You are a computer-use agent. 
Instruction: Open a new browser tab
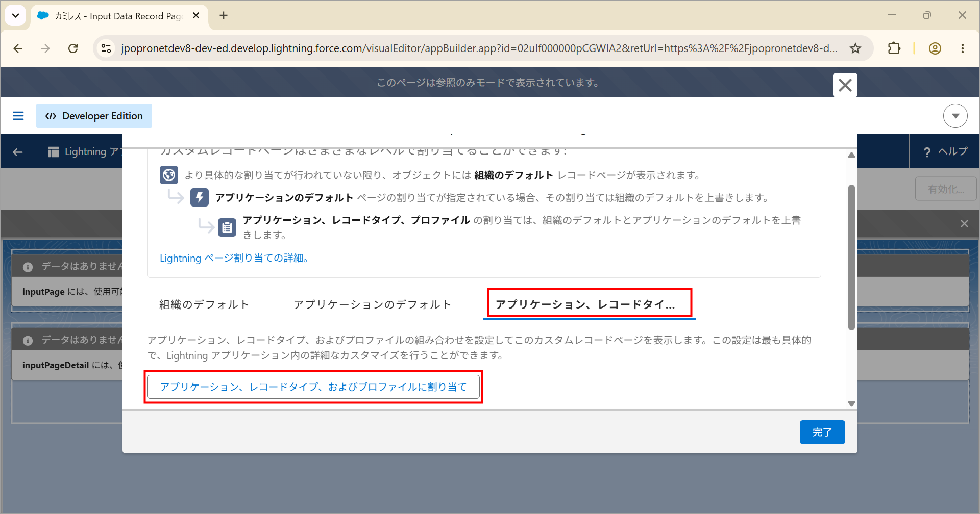coord(224,16)
